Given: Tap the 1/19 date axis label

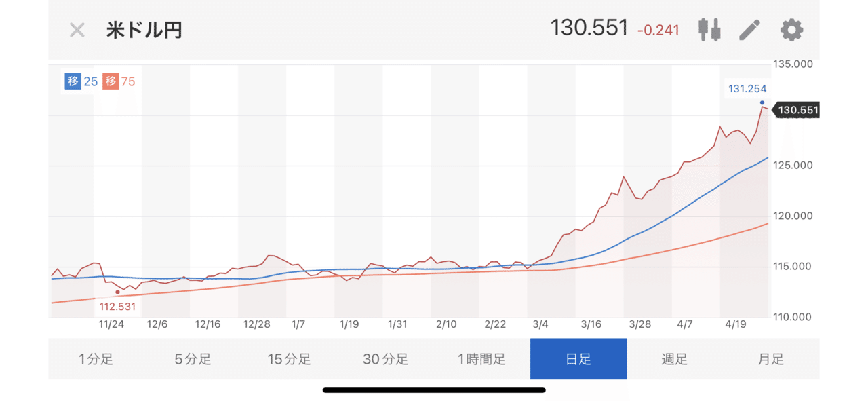Looking at the screenshot, I should point(349,324).
